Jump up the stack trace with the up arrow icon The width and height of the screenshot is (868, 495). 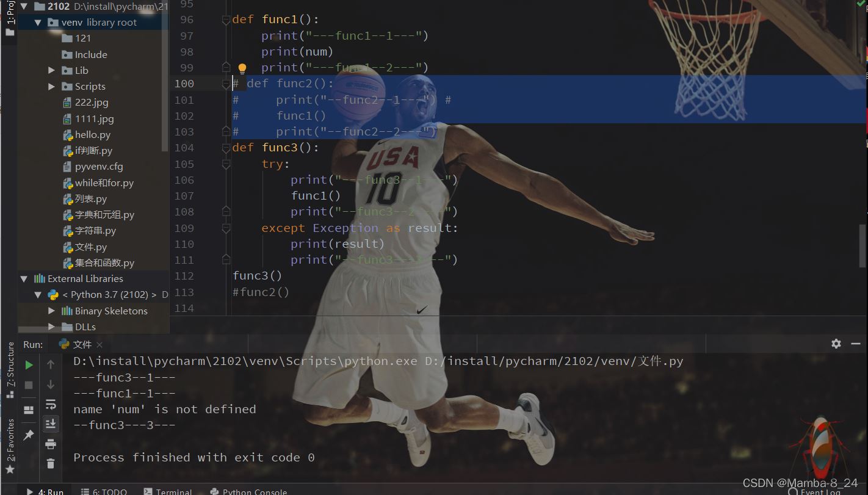[x=51, y=364]
